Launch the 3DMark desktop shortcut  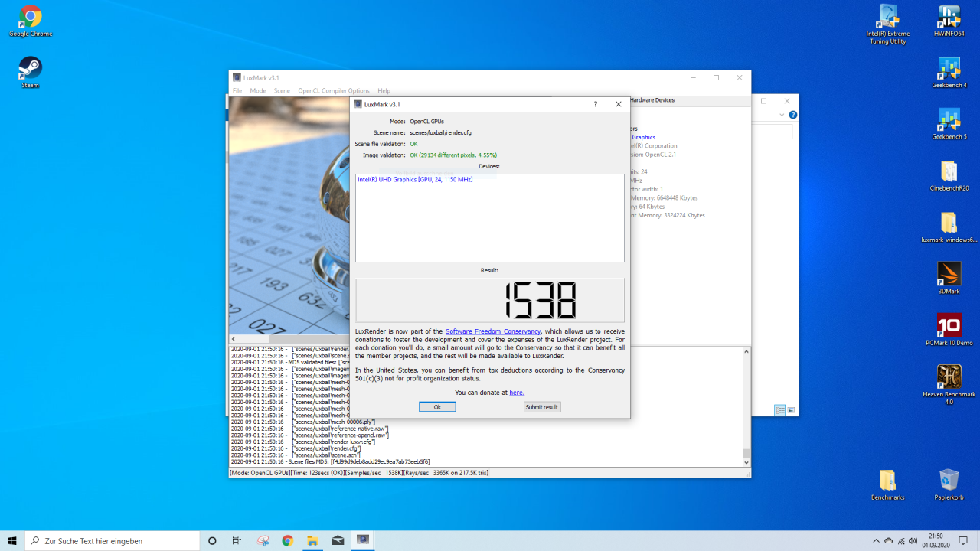click(949, 279)
